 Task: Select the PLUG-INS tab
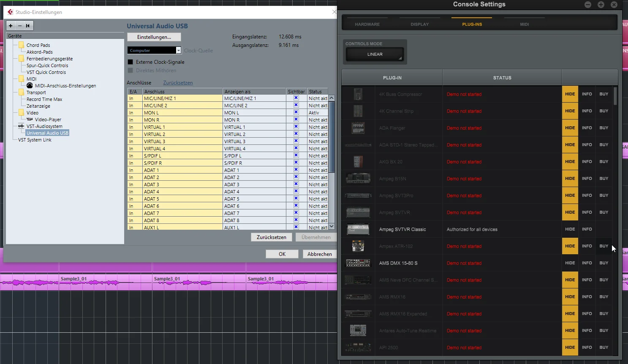click(472, 24)
